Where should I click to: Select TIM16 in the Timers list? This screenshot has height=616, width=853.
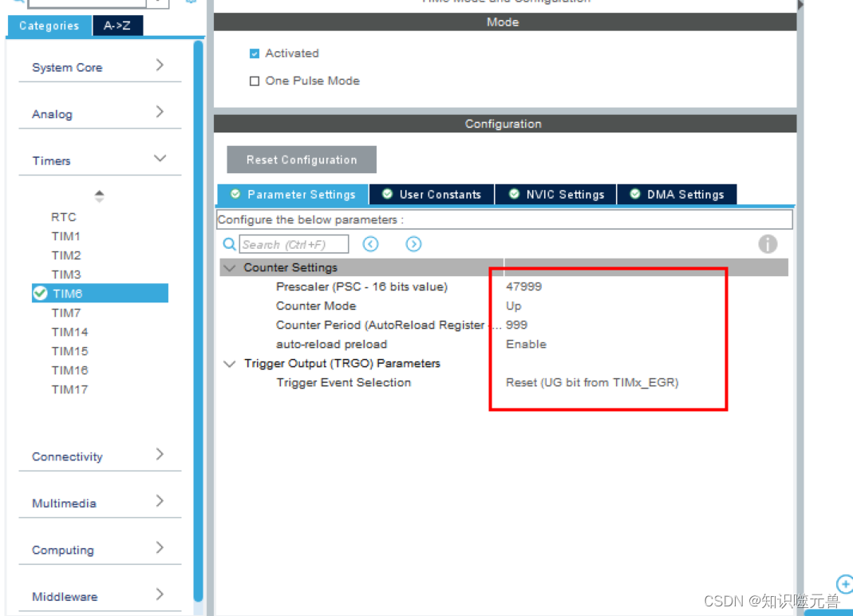pos(69,370)
